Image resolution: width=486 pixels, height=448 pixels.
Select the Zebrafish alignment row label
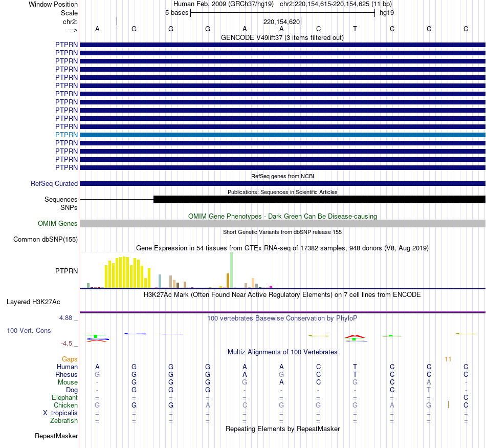click(64, 421)
